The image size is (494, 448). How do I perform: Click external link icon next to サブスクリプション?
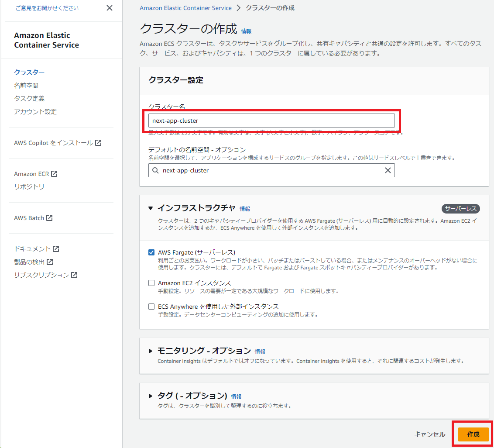tap(74, 275)
